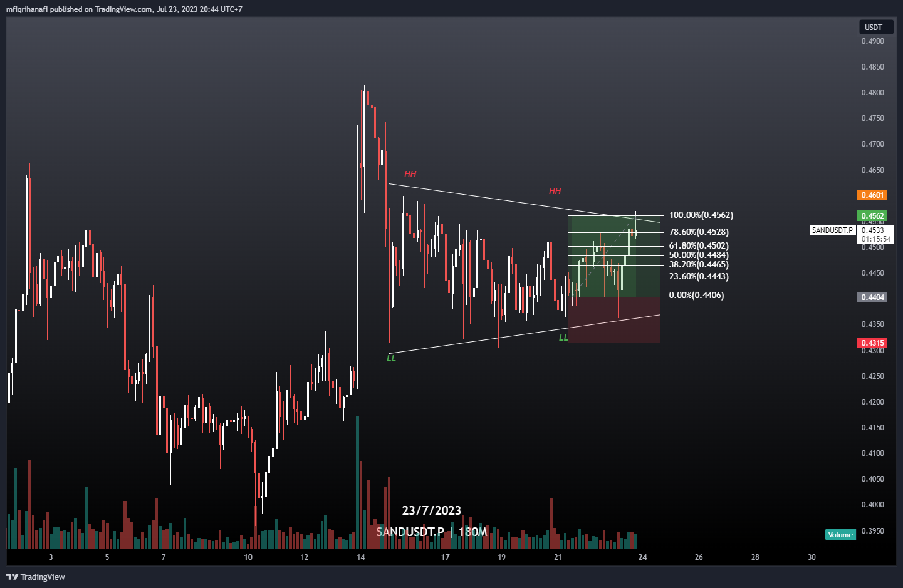Viewport: 903px width, 588px height.
Task: Click the 61.80%(0.4502) Fibonacci level label
Action: (x=699, y=245)
